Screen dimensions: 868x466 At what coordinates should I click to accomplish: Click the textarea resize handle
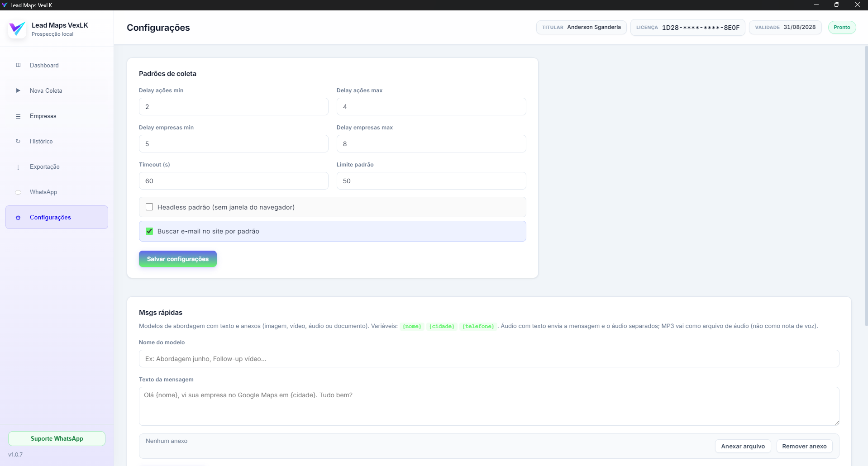pyautogui.click(x=837, y=423)
